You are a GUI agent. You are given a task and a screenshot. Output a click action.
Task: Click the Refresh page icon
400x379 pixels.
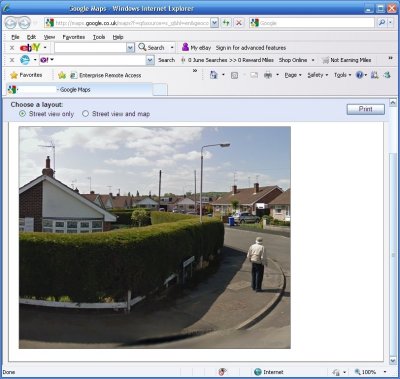coord(226,23)
